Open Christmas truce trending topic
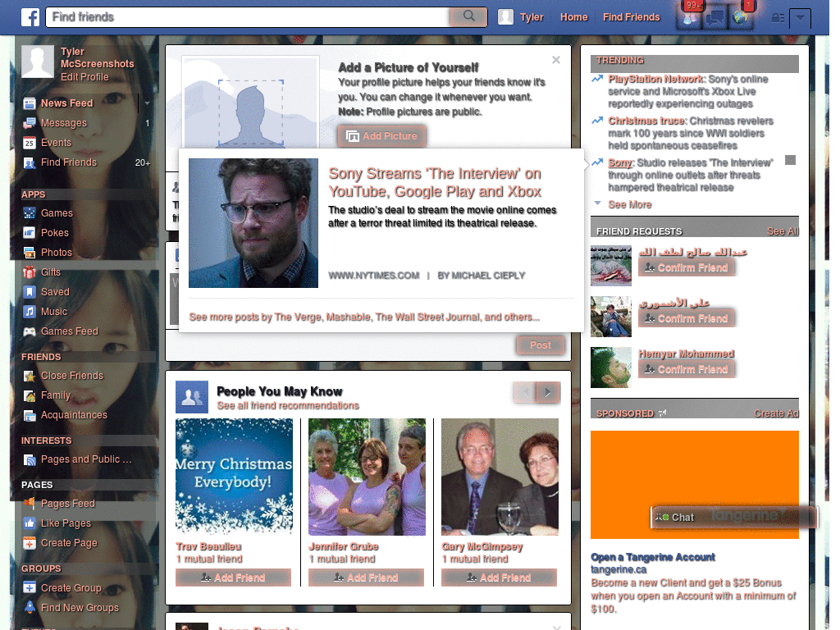Image resolution: width=840 pixels, height=630 pixels. 646,121
